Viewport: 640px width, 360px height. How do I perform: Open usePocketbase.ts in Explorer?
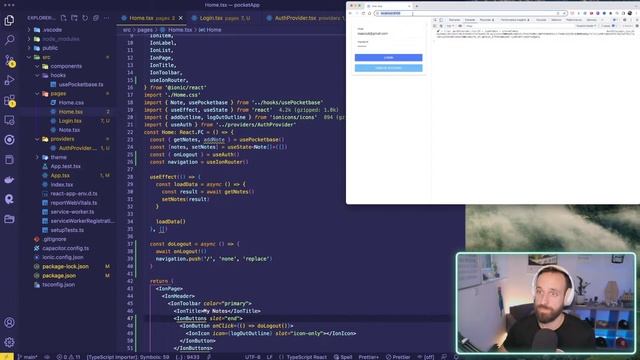click(x=81, y=84)
